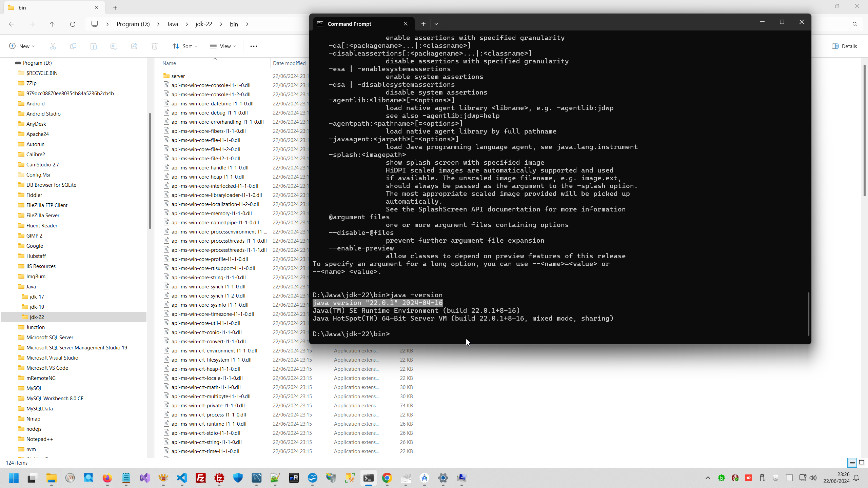Switch to thumbnail layout via status bar toggle
868x488 pixels.
coord(861,463)
